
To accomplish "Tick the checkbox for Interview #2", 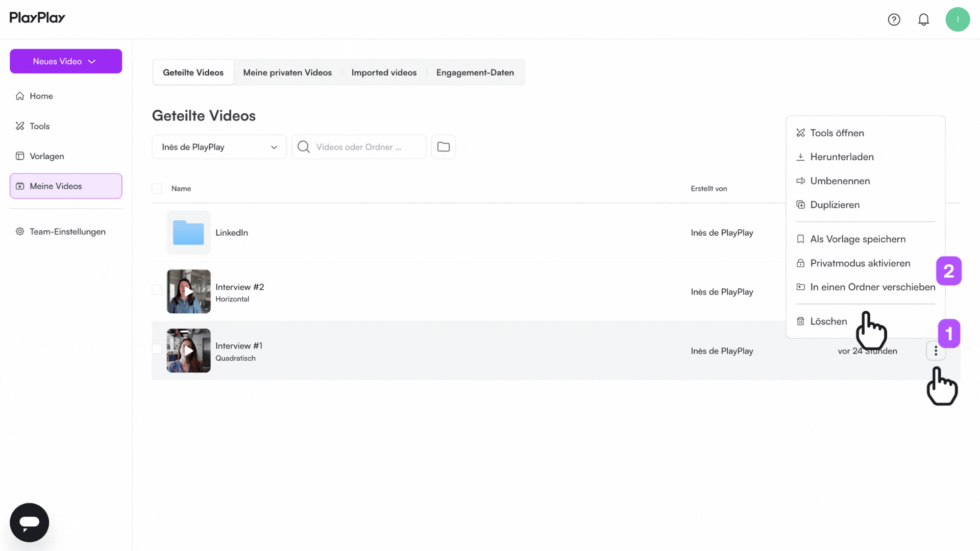I will tap(157, 290).
